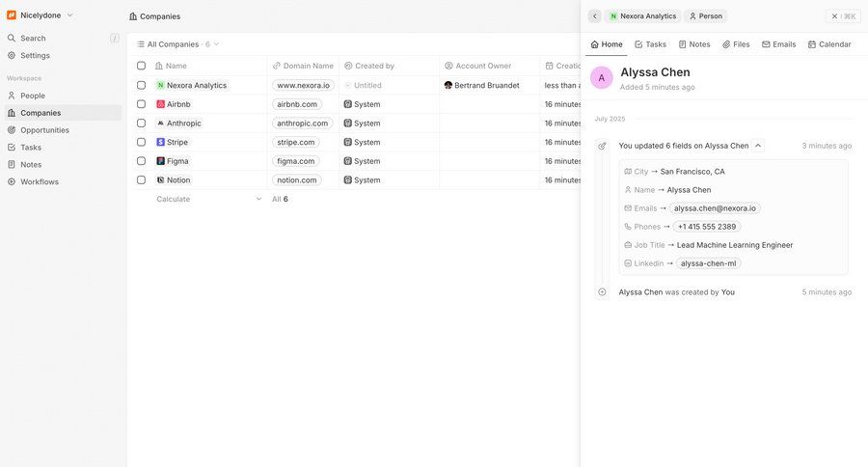Open the notion.com domain link
Screen dimensions: 868x467
297,180
